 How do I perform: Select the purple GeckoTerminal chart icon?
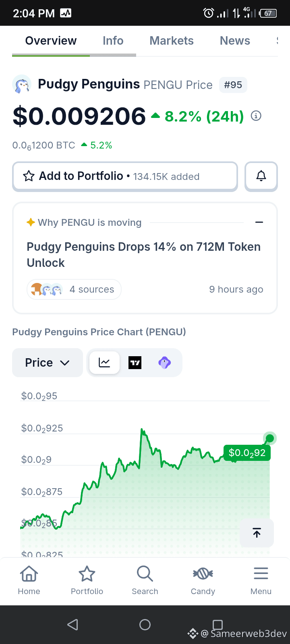point(164,363)
